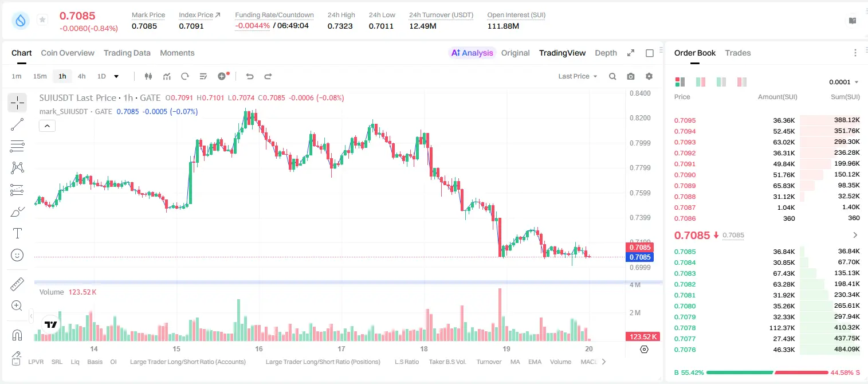Open the emoji sticker tool

coord(17,255)
